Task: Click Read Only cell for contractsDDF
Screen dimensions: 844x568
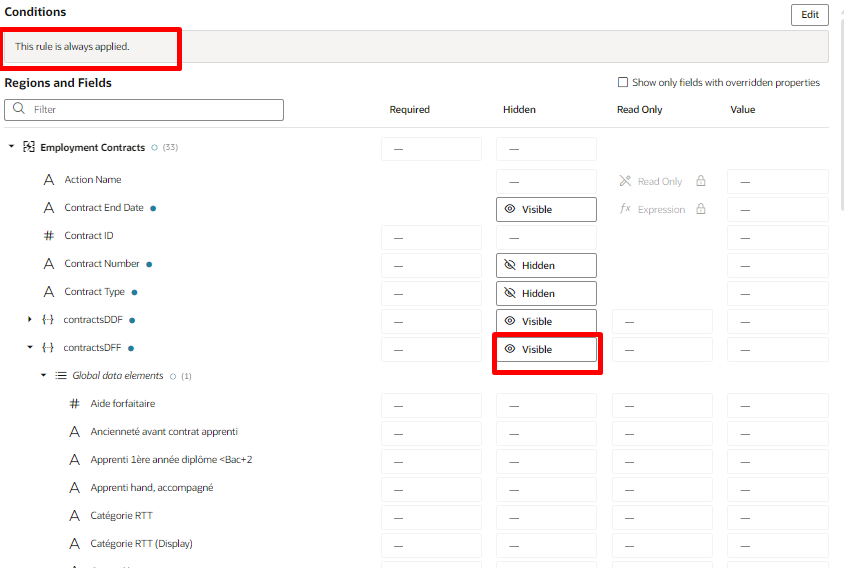Action: pyautogui.click(x=662, y=322)
